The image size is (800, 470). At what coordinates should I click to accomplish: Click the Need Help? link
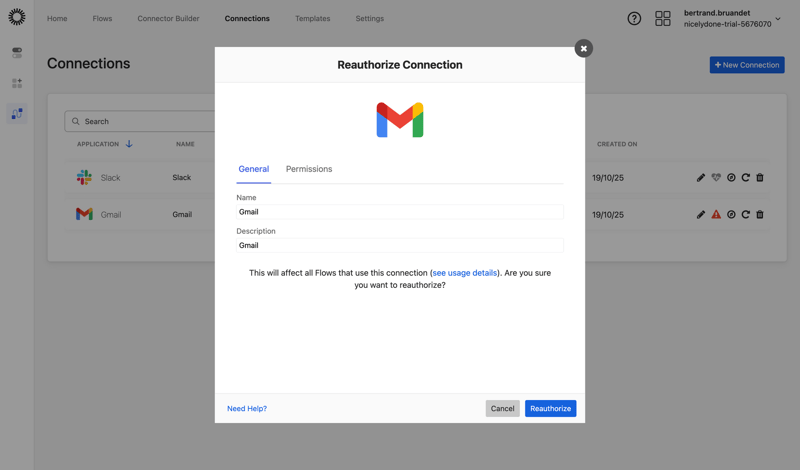point(247,408)
